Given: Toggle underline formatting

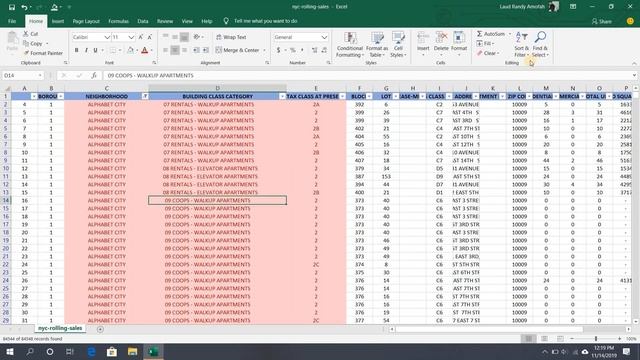Looking at the screenshot, I should (x=96, y=50).
